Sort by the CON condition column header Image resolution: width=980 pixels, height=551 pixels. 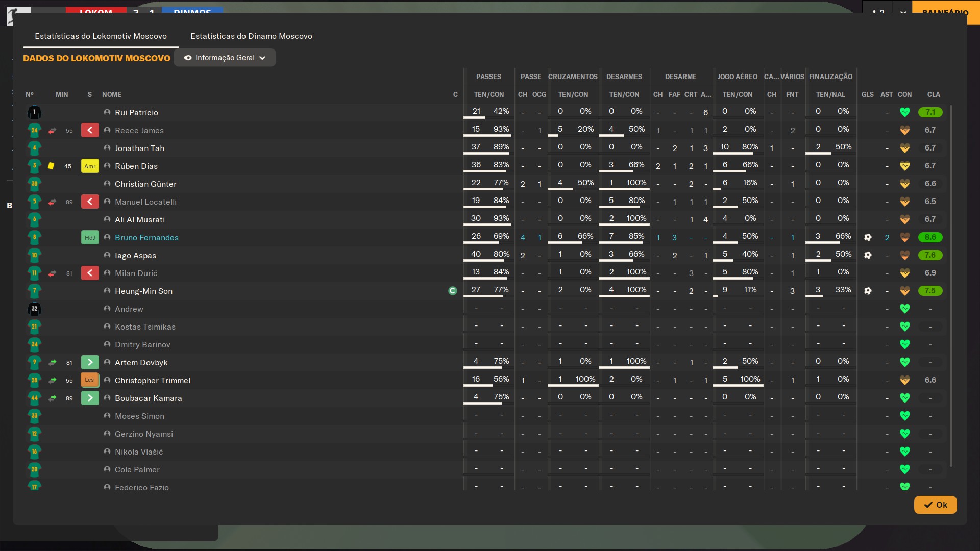pos(904,94)
